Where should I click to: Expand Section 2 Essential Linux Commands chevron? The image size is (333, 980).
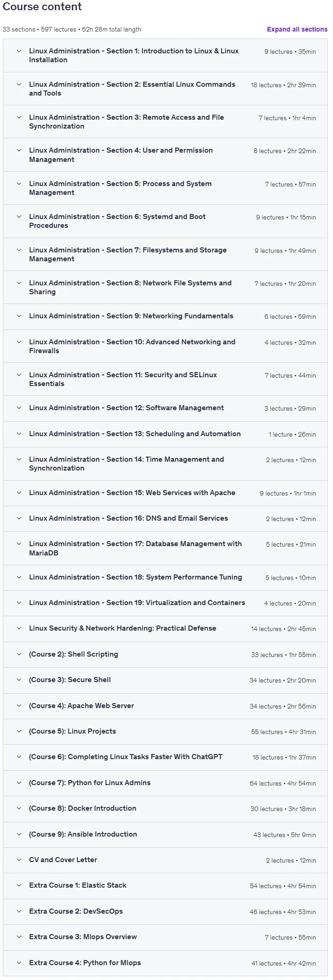coord(19,85)
